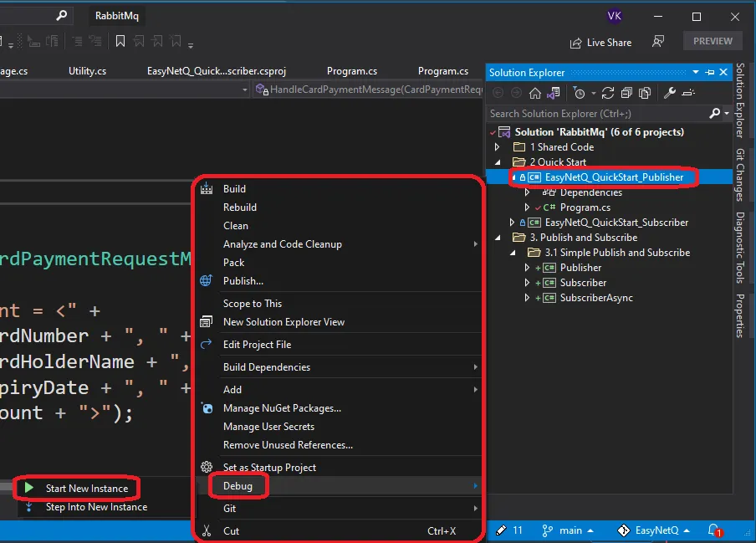Click the Home icon in Solution Explorer
This screenshot has height=543, width=756.
pyautogui.click(x=535, y=93)
